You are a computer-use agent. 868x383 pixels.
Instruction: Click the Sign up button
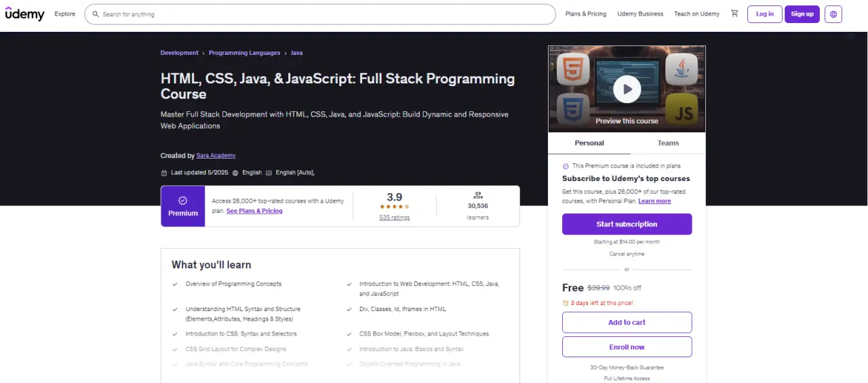pyautogui.click(x=802, y=14)
